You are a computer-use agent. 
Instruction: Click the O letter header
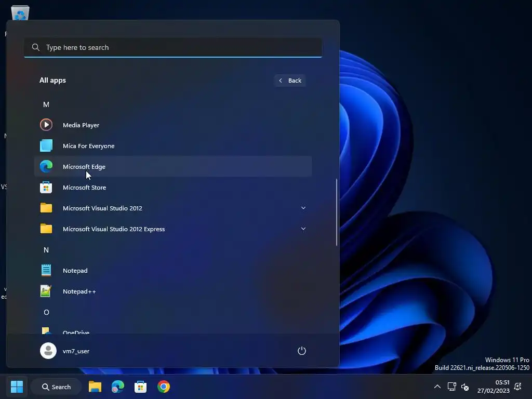click(46, 312)
